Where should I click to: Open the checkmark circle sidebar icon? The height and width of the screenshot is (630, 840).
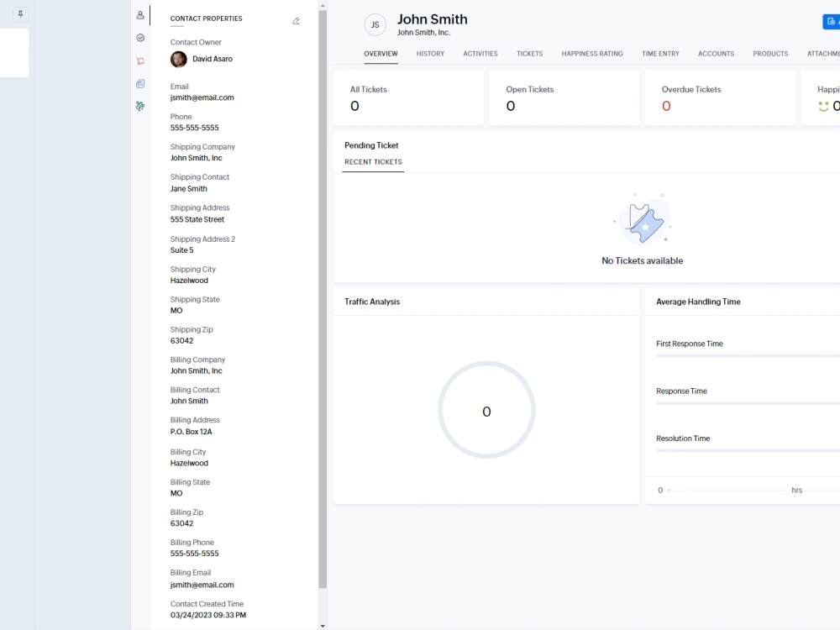click(x=140, y=38)
